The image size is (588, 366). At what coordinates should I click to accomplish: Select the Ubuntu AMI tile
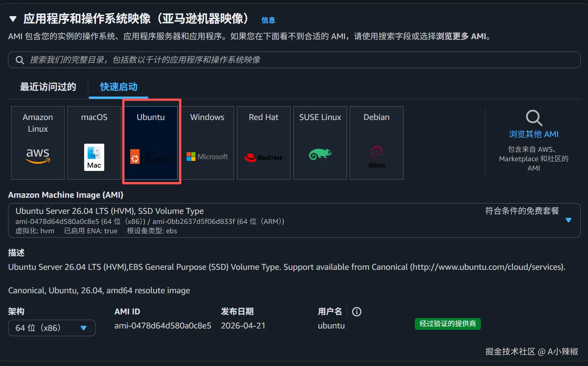(151, 143)
